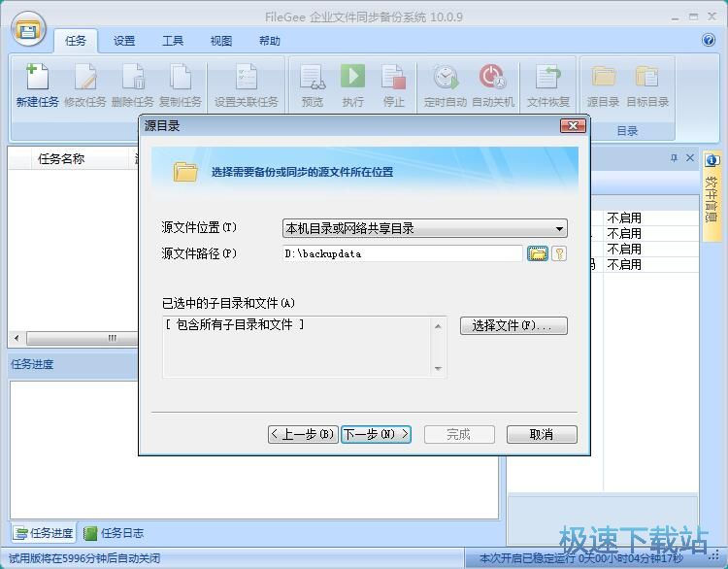The height and width of the screenshot is (569, 728).
Task: Pin the right side panel
Action: 674,158
